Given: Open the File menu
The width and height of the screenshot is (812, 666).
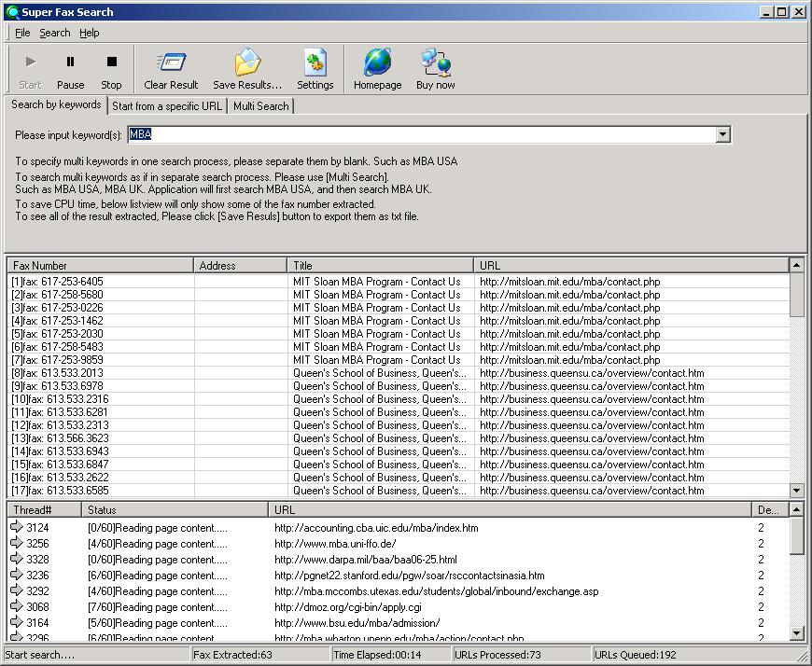Looking at the screenshot, I should pos(22,33).
